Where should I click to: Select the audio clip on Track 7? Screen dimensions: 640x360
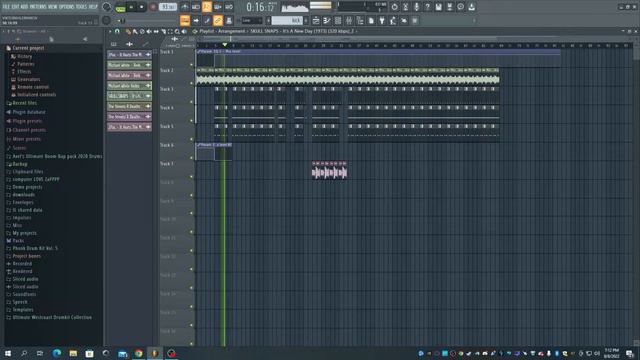329,170
